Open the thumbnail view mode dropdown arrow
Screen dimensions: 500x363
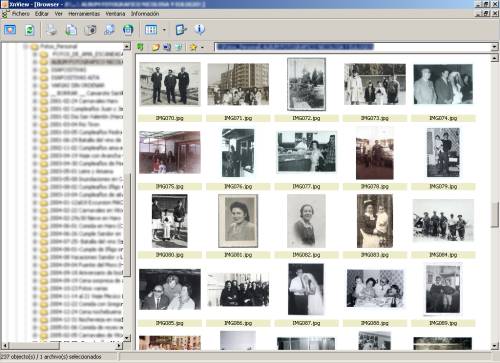point(164,30)
